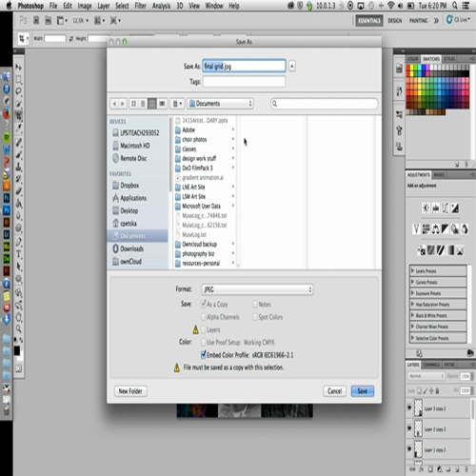Select the Essentials workspace button

click(x=369, y=21)
